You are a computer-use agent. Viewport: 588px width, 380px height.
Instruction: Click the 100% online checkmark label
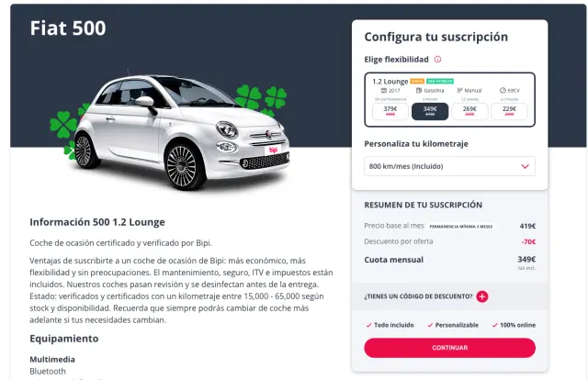pyautogui.click(x=514, y=325)
